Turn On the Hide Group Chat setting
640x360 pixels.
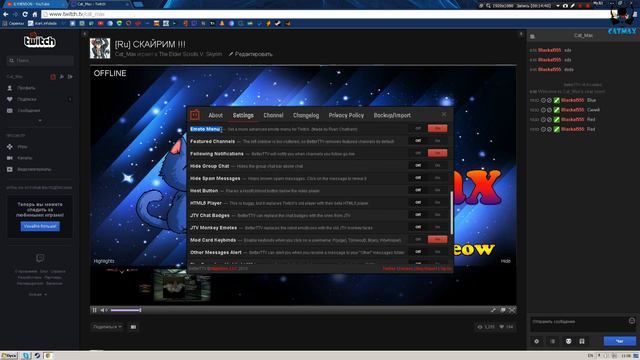click(x=438, y=165)
